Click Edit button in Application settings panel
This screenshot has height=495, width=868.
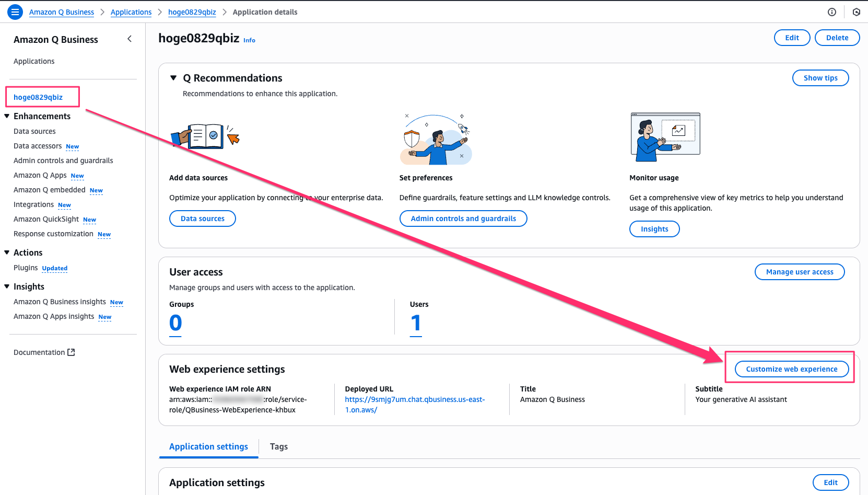pyautogui.click(x=830, y=482)
